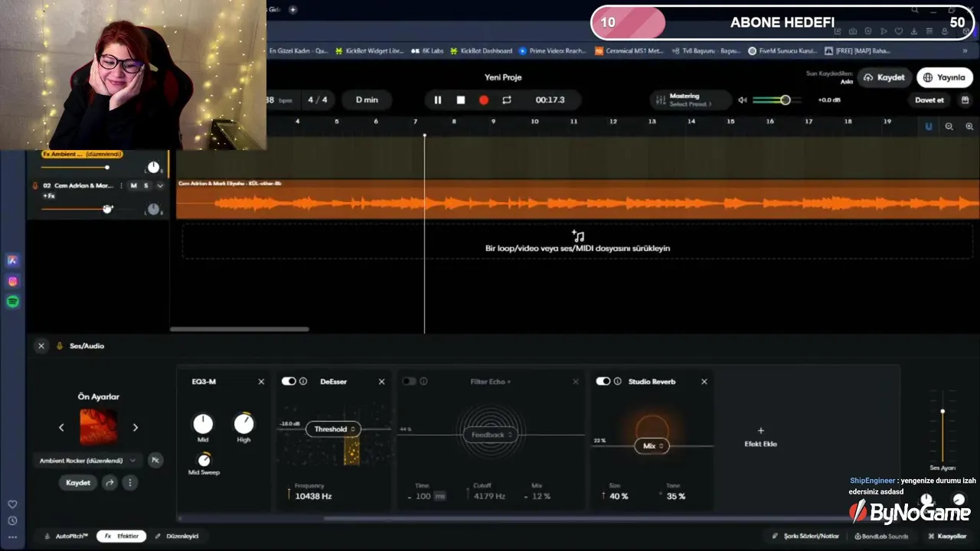Solo track 02 with S button
This screenshot has height=551, width=980.
(x=145, y=186)
